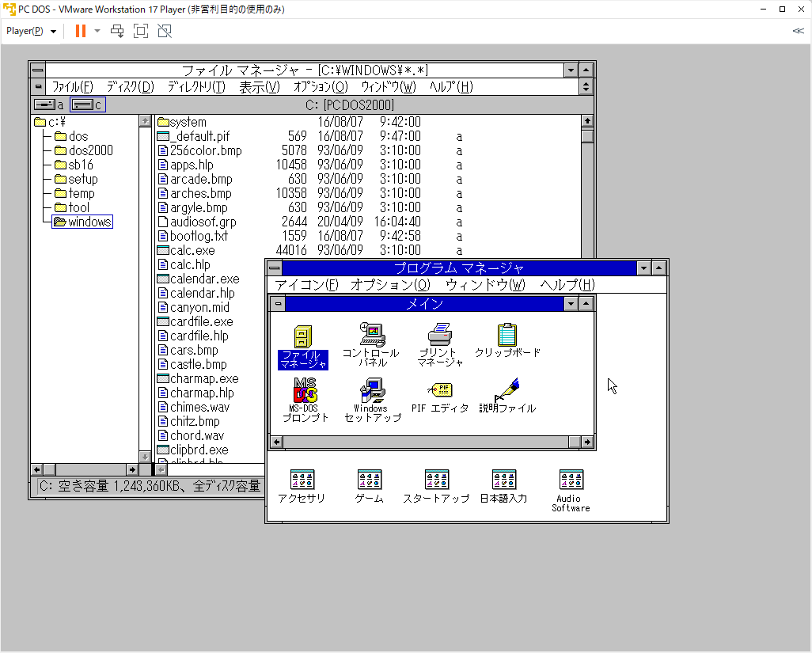Viewport: 812px width, 653px height.
Task: Select the file chord.wav
Action: coord(191,435)
